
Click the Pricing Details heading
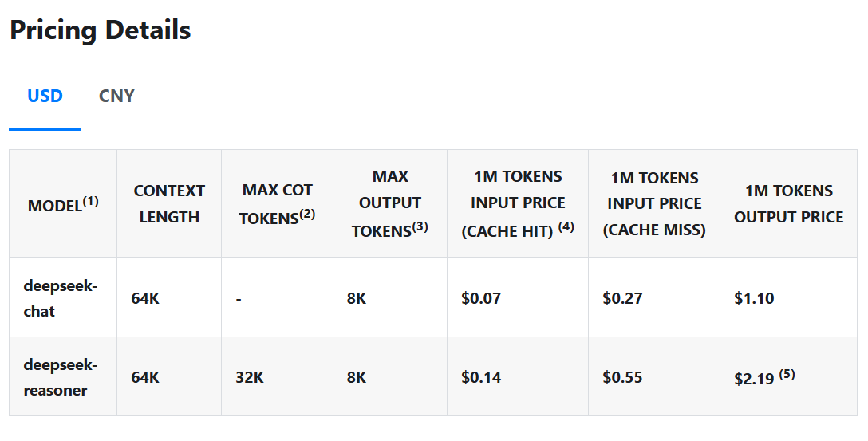pos(100,30)
